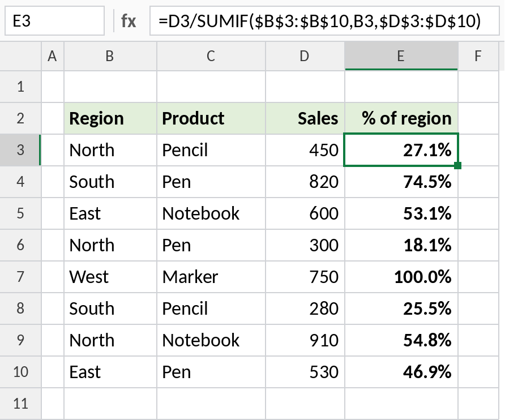Click Sales cell showing 530
Image resolution: width=505 pixels, height=420 pixels.
(x=305, y=372)
